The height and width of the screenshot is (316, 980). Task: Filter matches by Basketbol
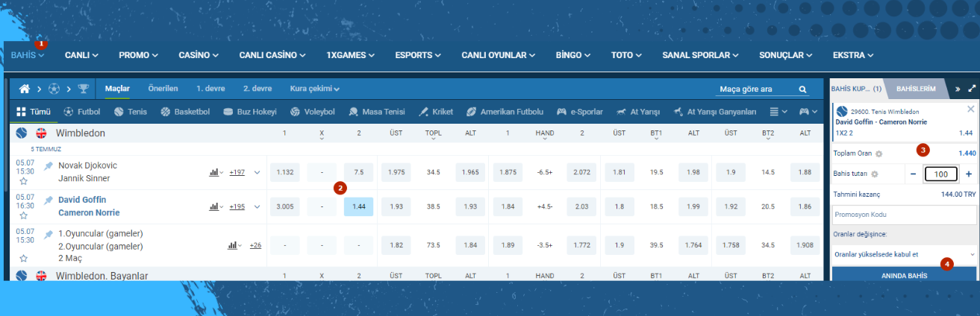click(184, 112)
